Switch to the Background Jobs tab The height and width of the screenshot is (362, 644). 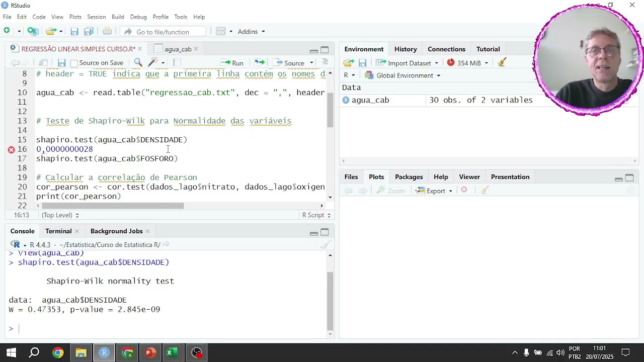point(116,231)
